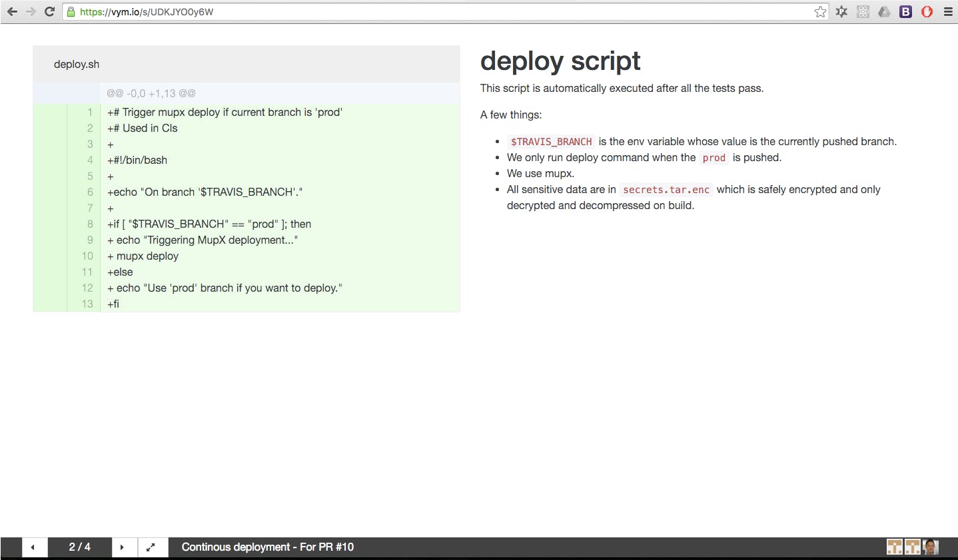The height and width of the screenshot is (560, 958).
Task: Open the React developer tools extension icon
Action: 863,11
